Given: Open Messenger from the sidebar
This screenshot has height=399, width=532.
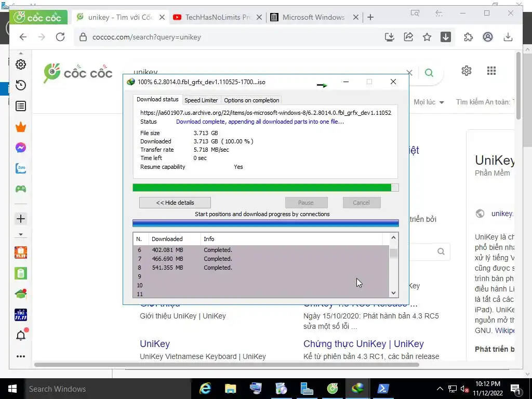Looking at the screenshot, I should click(x=21, y=148).
